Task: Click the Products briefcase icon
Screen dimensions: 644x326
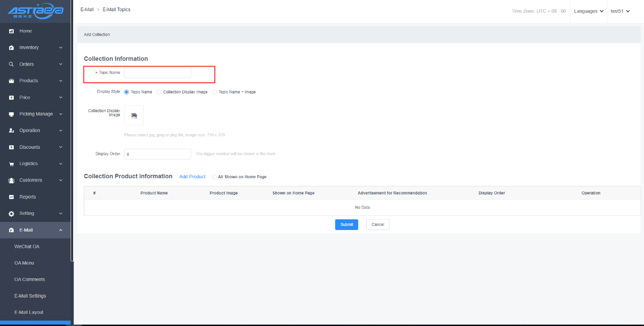Action: (11, 81)
